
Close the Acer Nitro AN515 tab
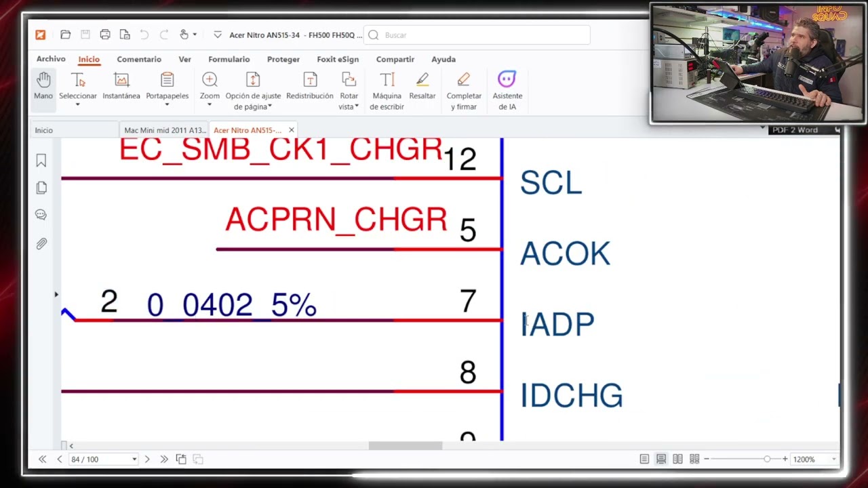tap(292, 130)
